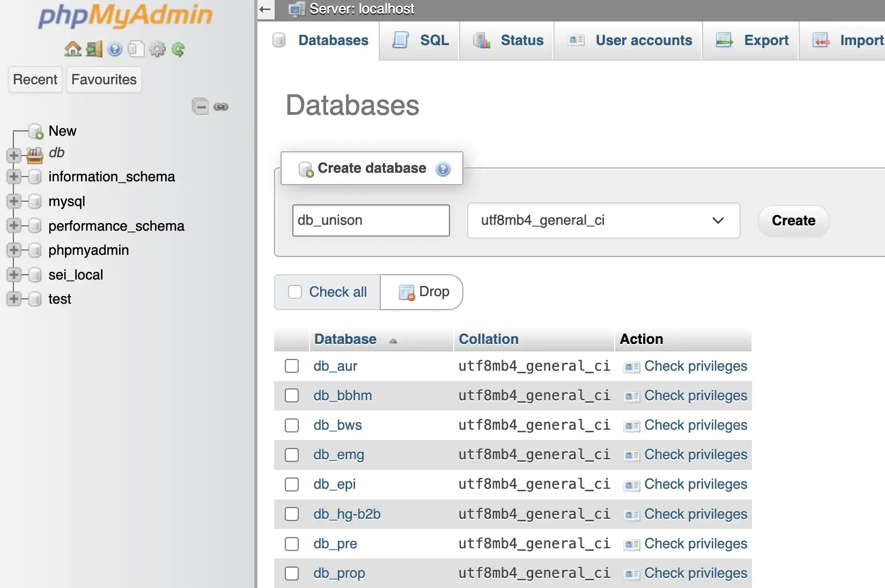Enable the Check all checkbox
Viewport: 885px width, 588px height.
pos(296,292)
